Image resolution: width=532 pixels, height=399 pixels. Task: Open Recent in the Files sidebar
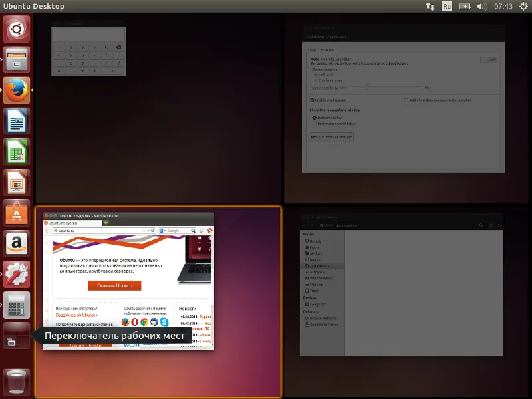pos(313,241)
